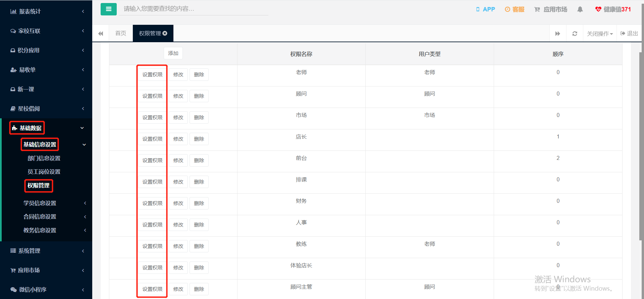The height and width of the screenshot is (299, 644).
Task: Click 删除 for the 店长 row
Action: click(199, 139)
